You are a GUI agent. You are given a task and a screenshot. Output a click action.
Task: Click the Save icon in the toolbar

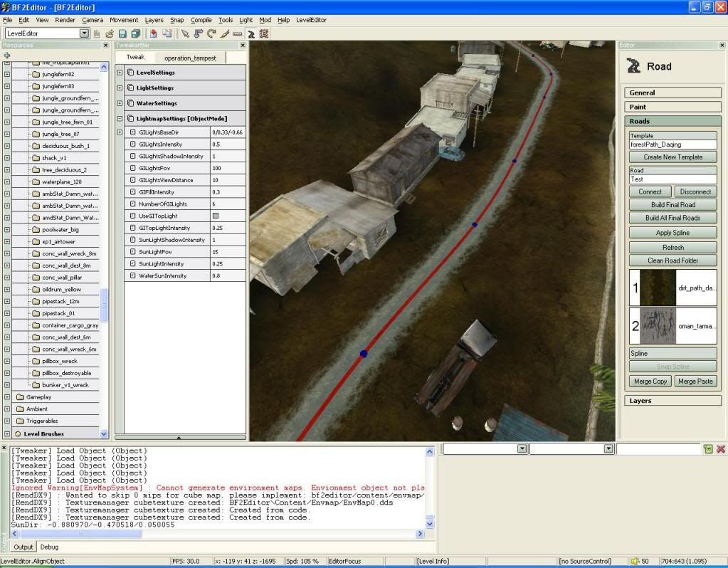122,33
